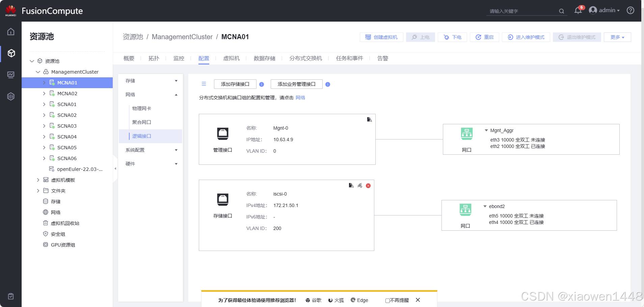Image resolution: width=644 pixels, height=307 pixels.
Task: Click the search magnifier icon
Action: [x=561, y=11]
